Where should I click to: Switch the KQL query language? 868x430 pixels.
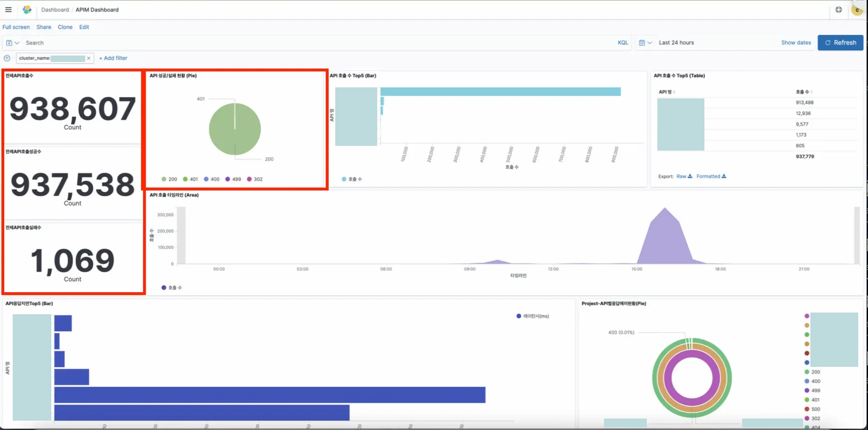point(623,43)
